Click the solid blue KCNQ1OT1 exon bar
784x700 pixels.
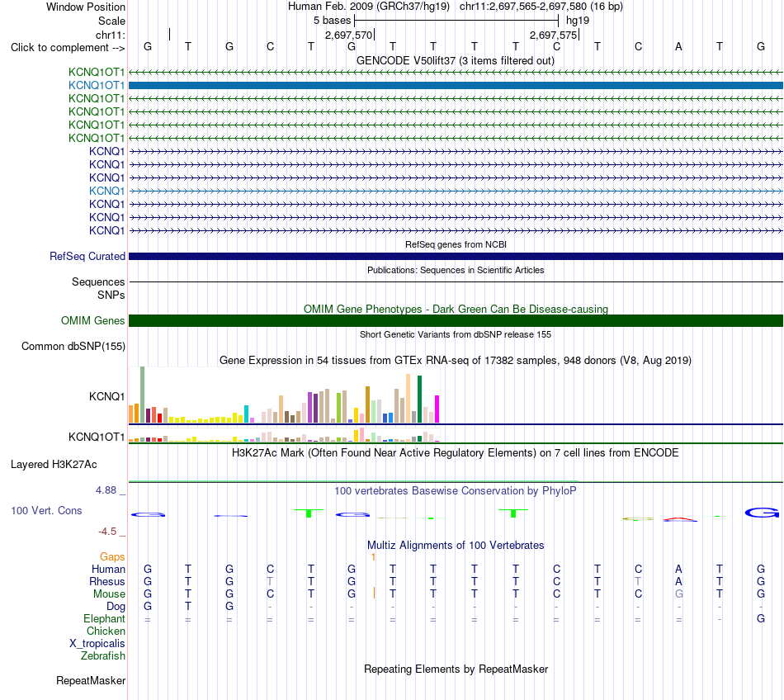pos(456,86)
